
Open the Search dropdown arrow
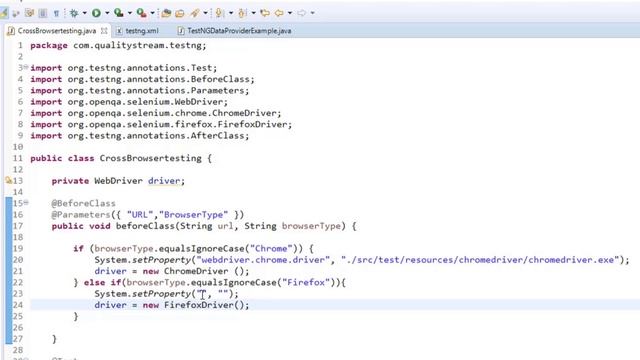point(205,13)
